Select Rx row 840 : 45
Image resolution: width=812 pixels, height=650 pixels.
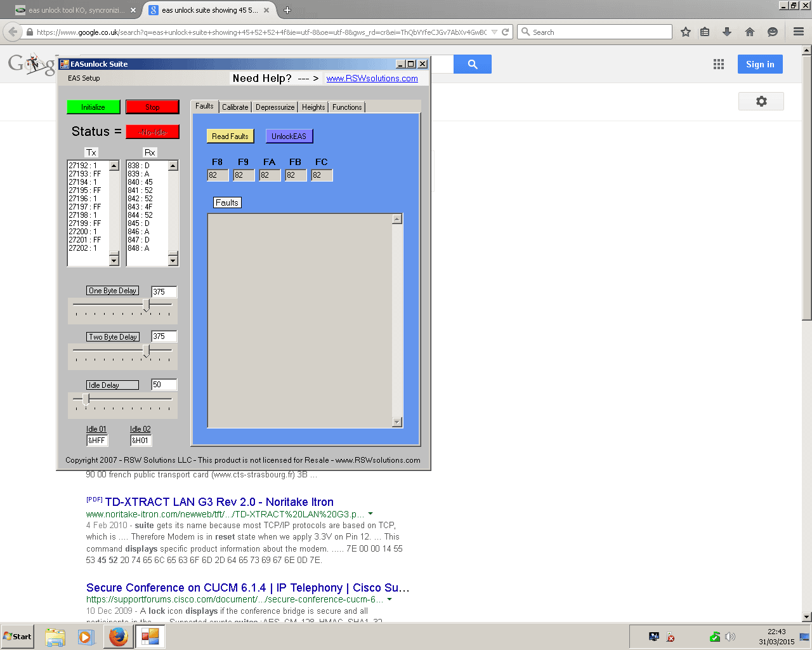(147, 182)
